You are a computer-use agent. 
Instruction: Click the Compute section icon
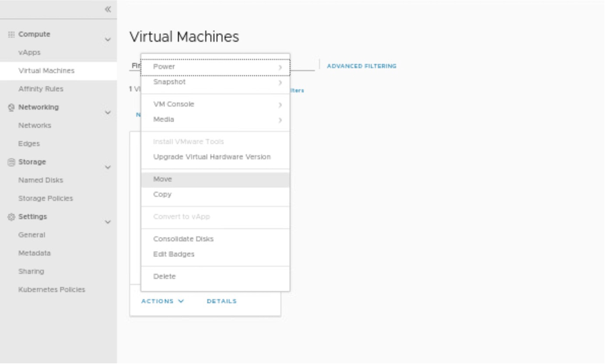[x=10, y=34]
